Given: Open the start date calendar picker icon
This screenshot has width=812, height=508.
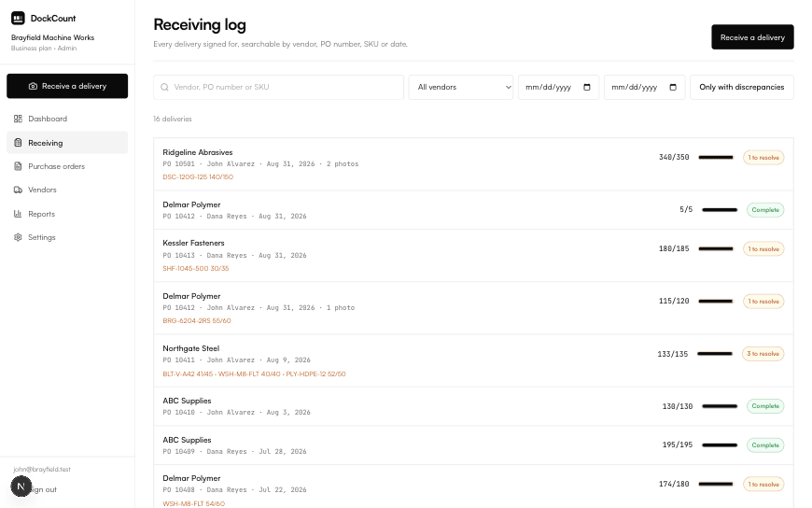Looking at the screenshot, I should tap(587, 87).
